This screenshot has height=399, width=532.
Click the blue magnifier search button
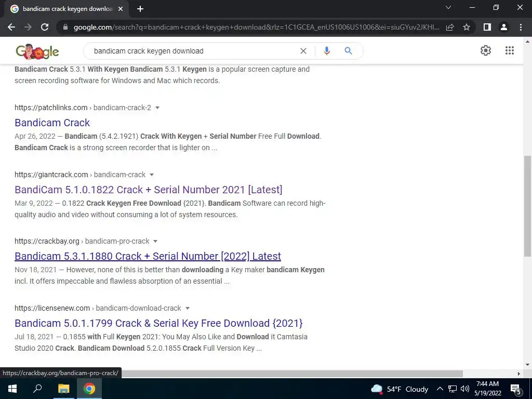point(348,51)
